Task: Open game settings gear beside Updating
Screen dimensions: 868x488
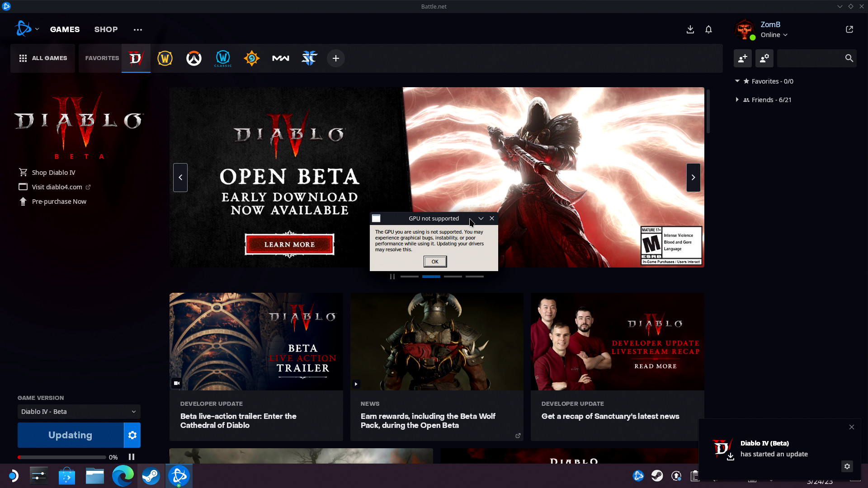Action: [x=132, y=435]
